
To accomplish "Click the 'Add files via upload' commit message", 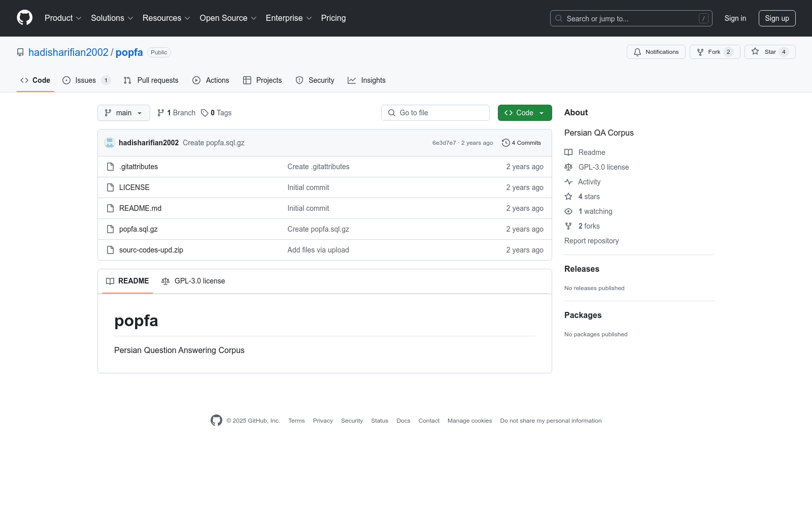I will point(318,250).
